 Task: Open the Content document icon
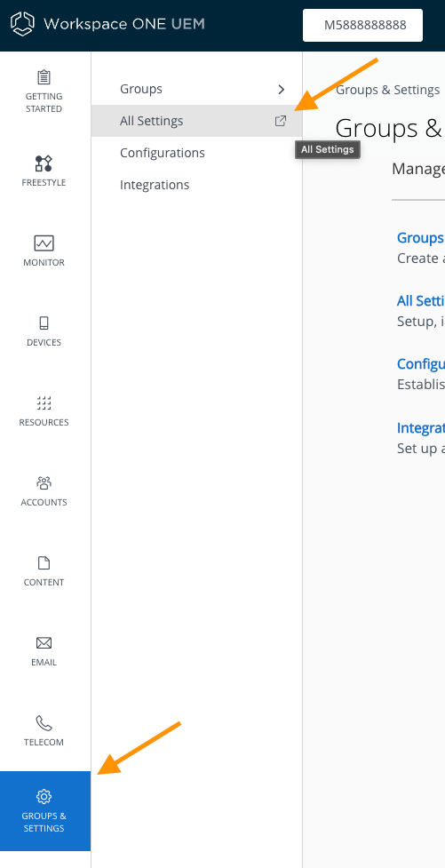pyautogui.click(x=44, y=563)
